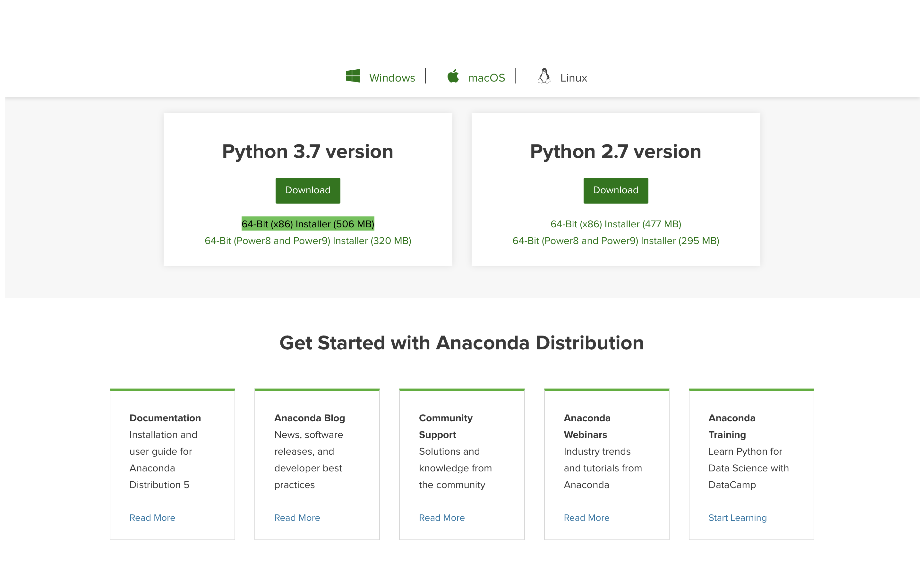
Task: Open Power8 and Power9 Installer (295 MB) link
Action: tap(615, 241)
